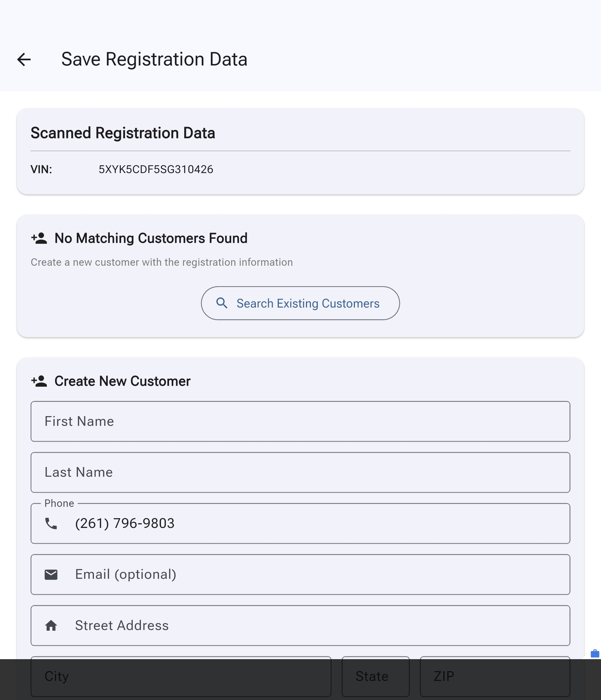Click the Email (optional) input field
The image size is (601, 700).
(x=300, y=574)
